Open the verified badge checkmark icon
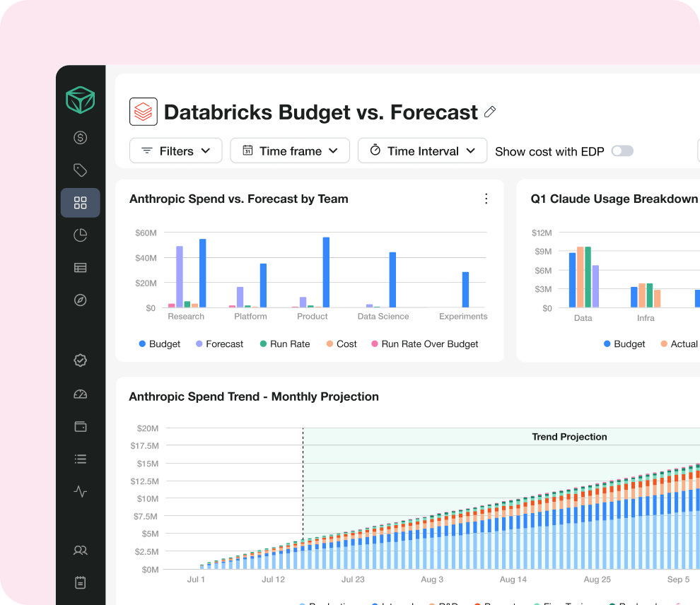Viewport: 700px width, 605px height. [81, 360]
